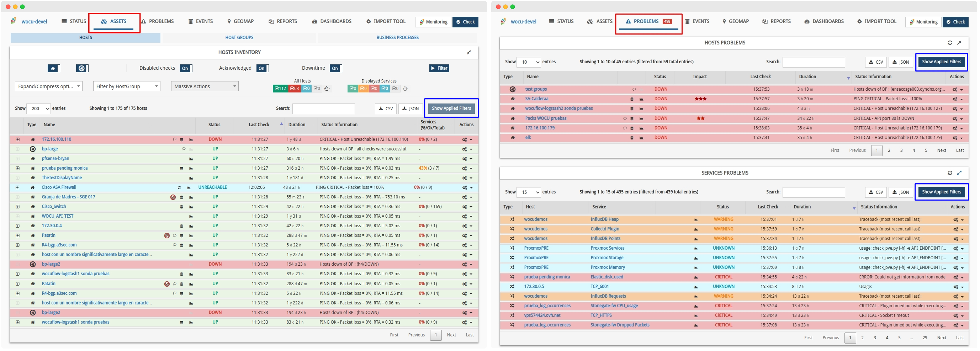This screenshot has width=980, height=351.
Task: Click the database icon in the elk row
Action: pos(632,138)
